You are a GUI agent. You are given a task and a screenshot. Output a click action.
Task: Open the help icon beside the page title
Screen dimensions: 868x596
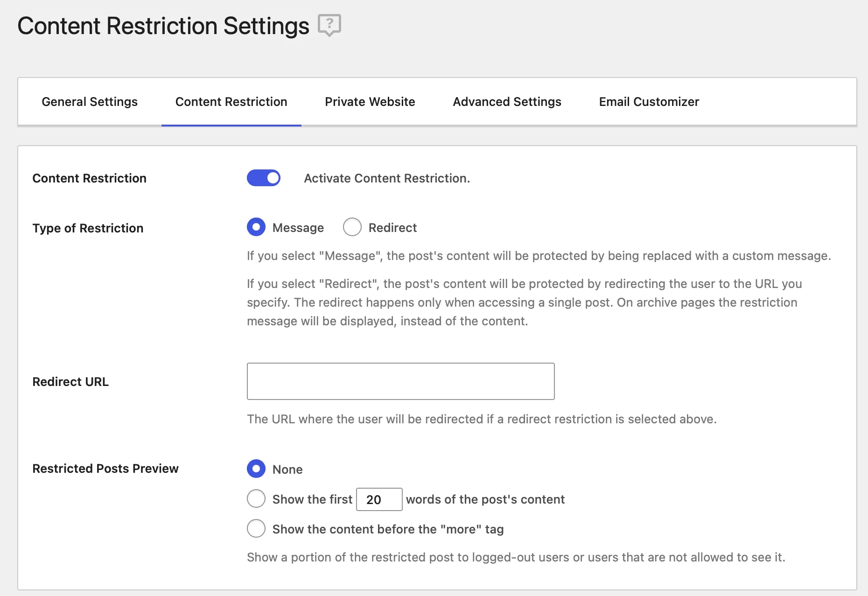(x=329, y=24)
